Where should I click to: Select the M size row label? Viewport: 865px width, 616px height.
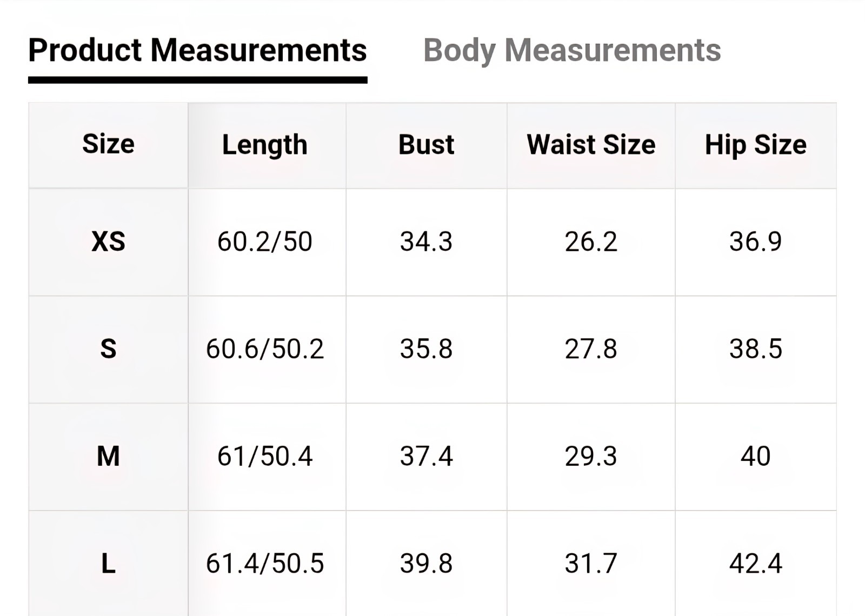pos(108,457)
